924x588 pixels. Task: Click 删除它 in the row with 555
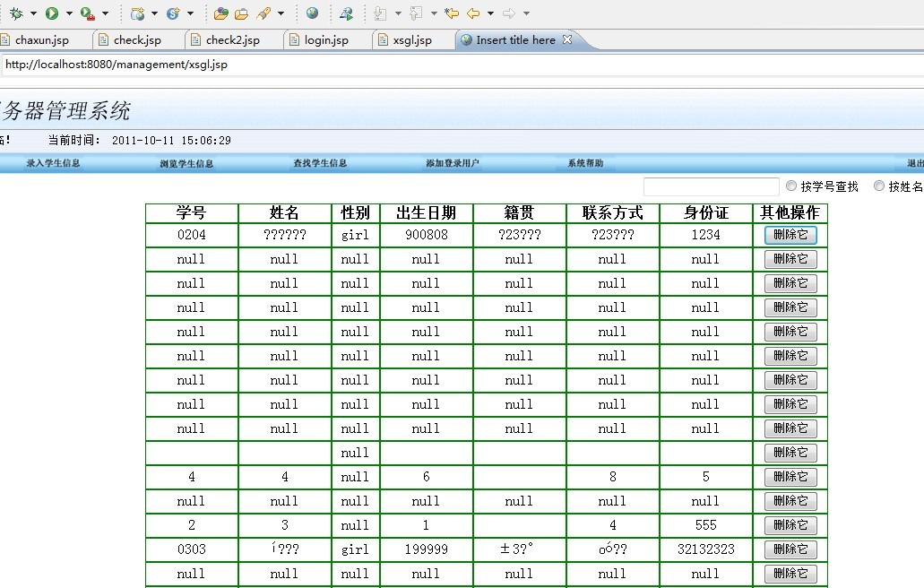[790, 525]
